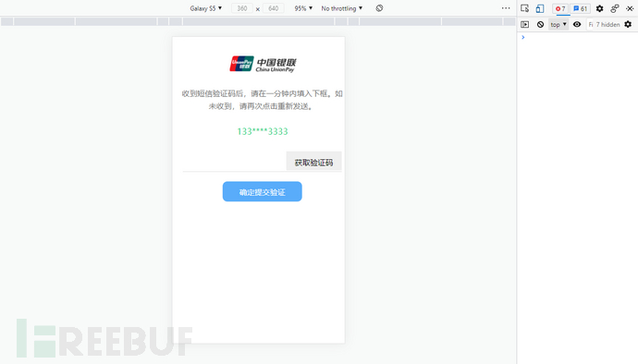Open the 7 errors counter tab

point(560,8)
